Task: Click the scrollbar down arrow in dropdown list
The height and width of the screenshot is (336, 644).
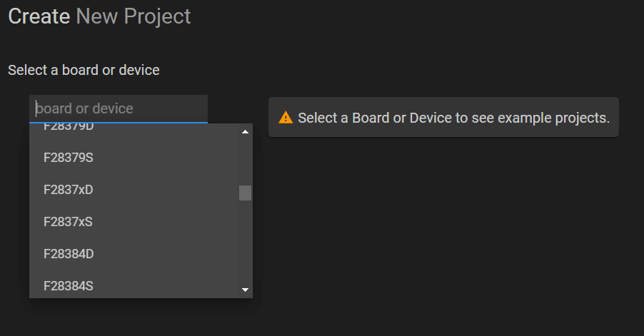Action: pyautogui.click(x=245, y=290)
